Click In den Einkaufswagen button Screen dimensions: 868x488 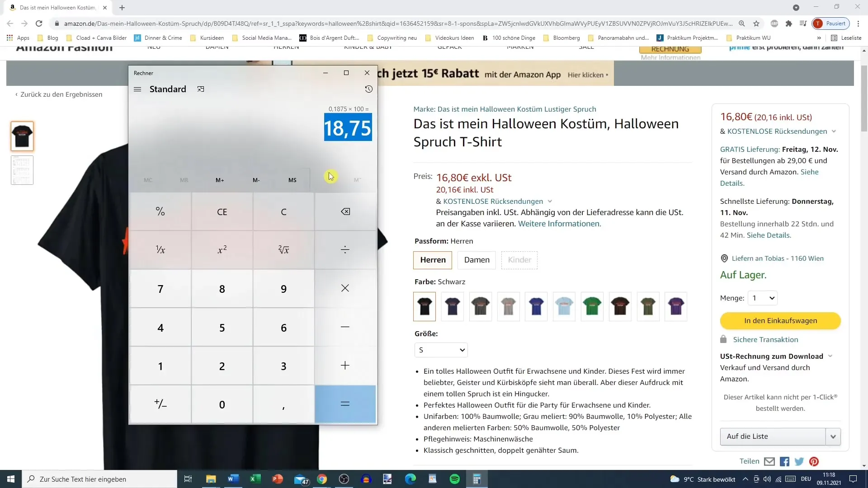pyautogui.click(x=780, y=320)
